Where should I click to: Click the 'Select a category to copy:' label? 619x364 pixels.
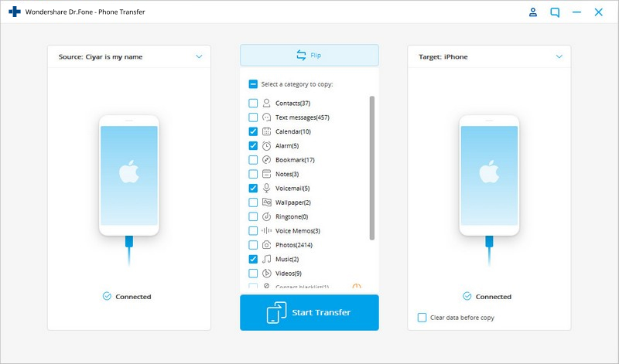pos(297,84)
